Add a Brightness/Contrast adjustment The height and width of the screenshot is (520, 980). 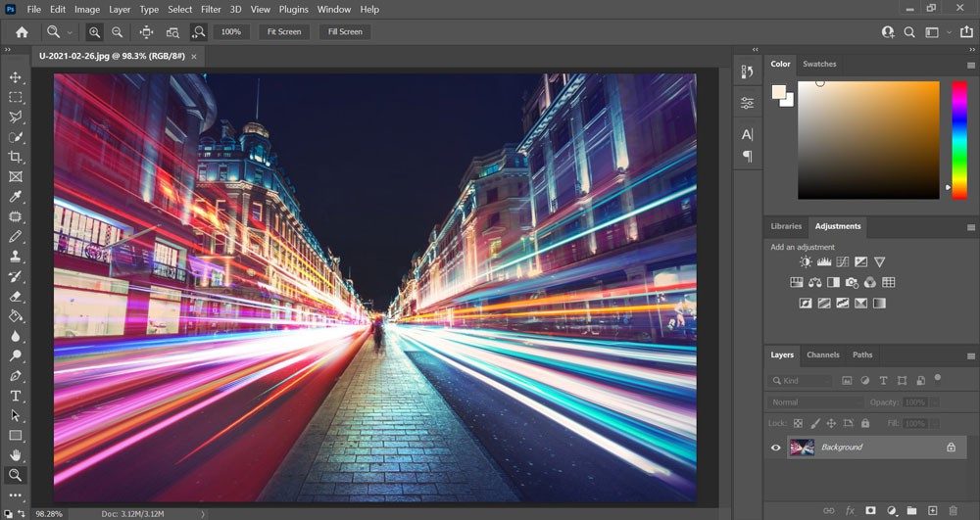[806, 262]
